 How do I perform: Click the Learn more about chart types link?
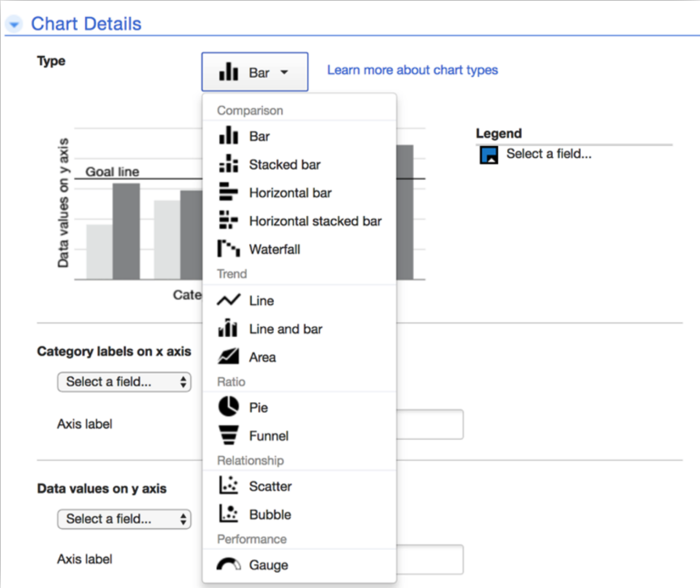(412, 70)
